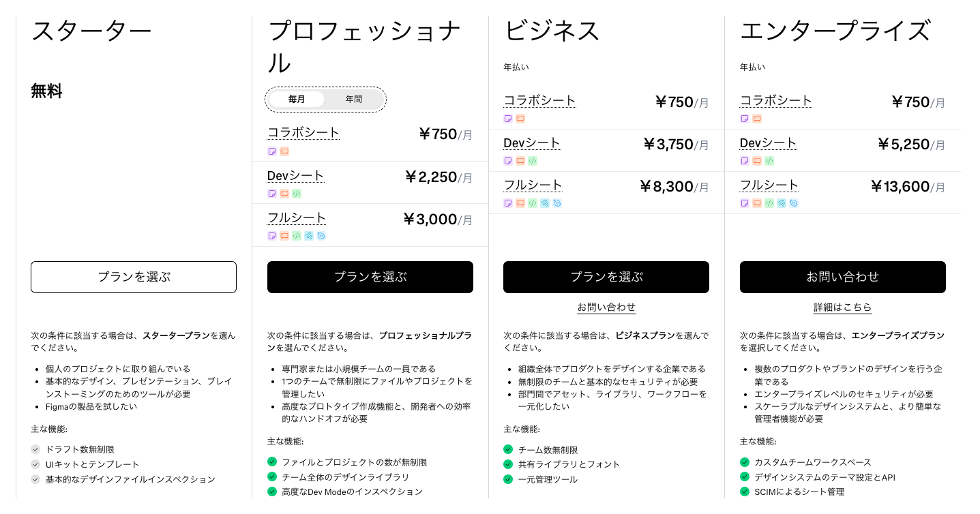Click green code icon under Enterprise Devシート
Image resolution: width=980 pixels, height=514 pixels.
coord(769,161)
